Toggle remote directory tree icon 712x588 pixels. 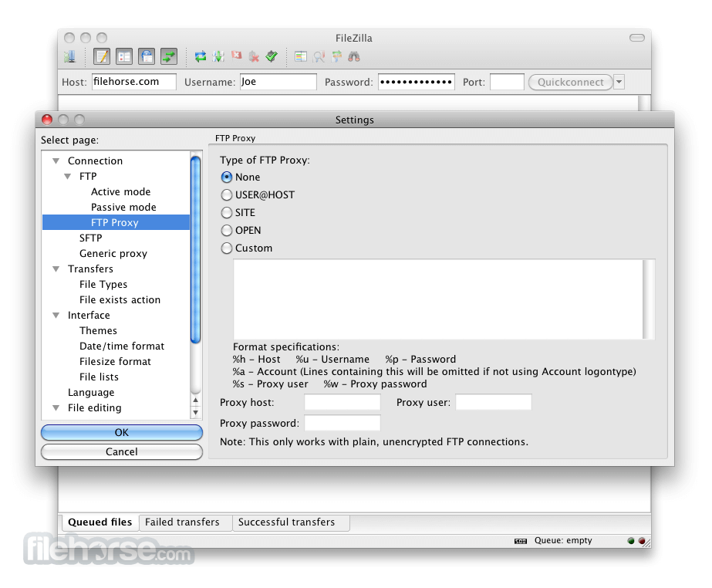[x=147, y=57]
